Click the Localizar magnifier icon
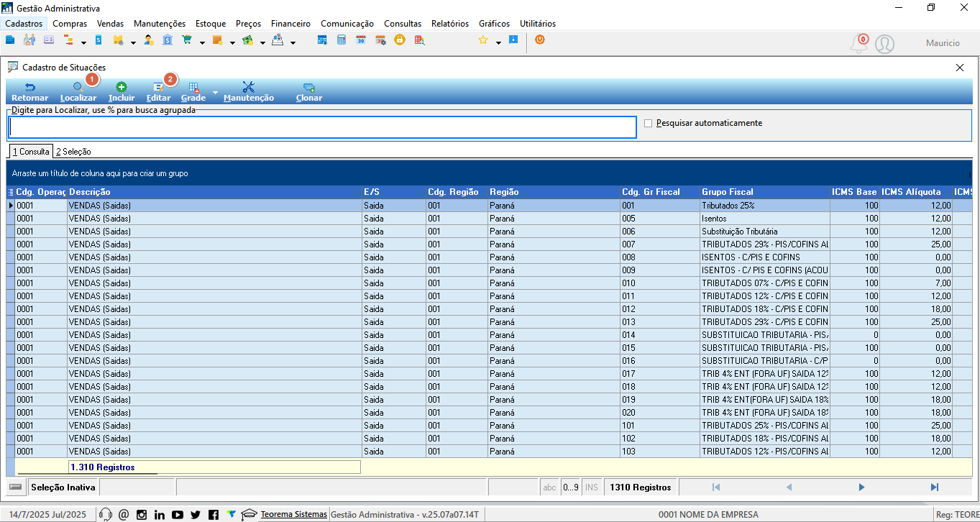This screenshot has height=522, width=980. (x=78, y=87)
